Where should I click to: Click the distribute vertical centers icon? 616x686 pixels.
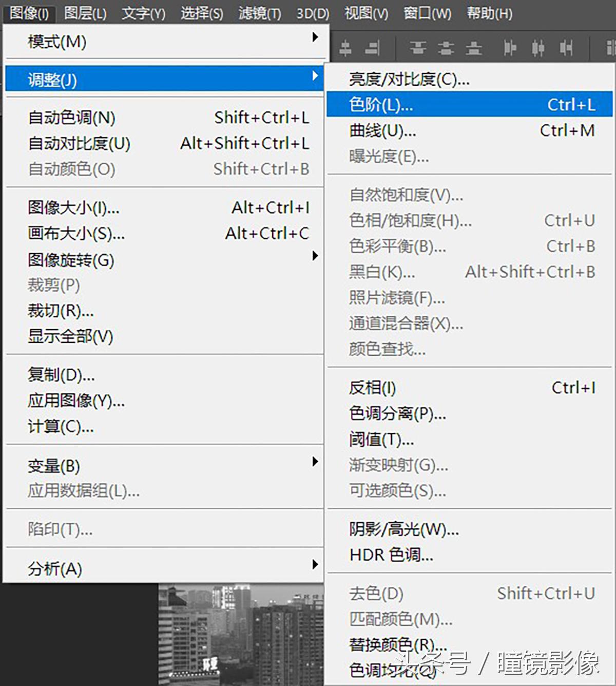(446, 49)
